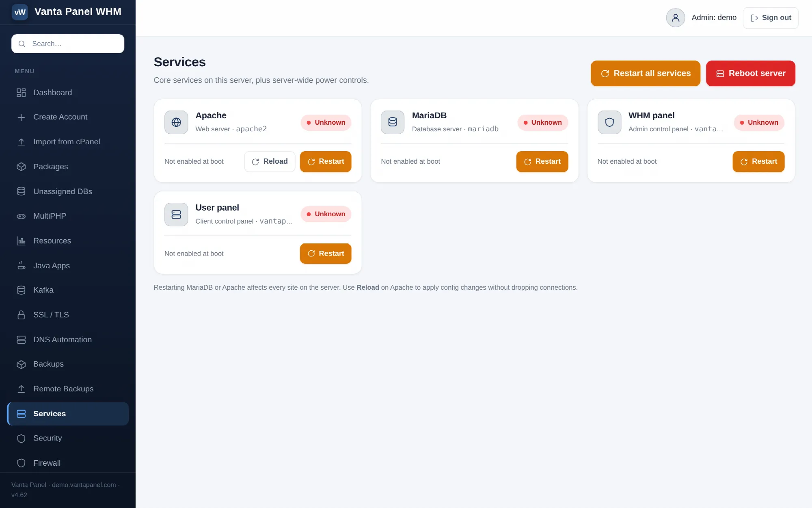Open the Backups page
The image size is (812, 508).
(x=68, y=365)
